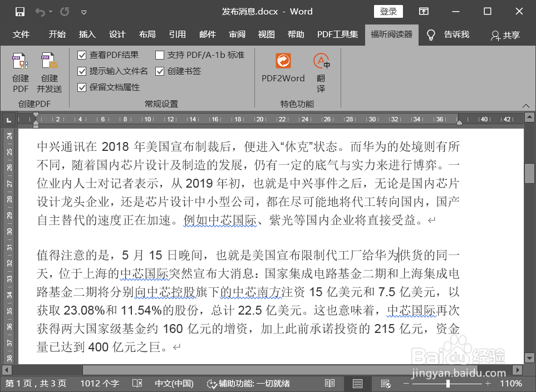The height and width of the screenshot is (392, 536).
Task: Click the 共享 share button
Action: click(504, 35)
